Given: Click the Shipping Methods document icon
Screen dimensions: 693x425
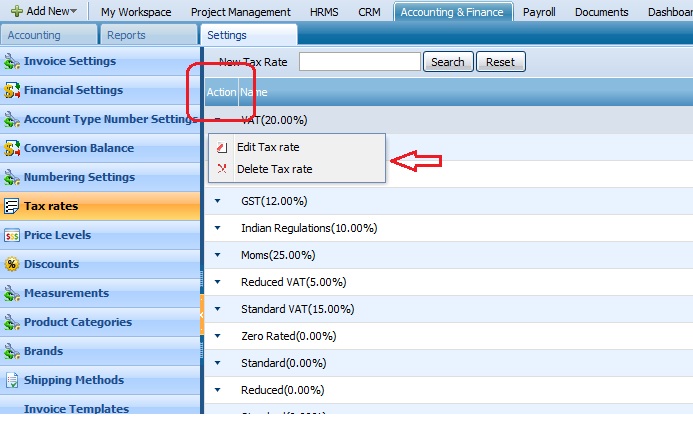Looking at the screenshot, I should click(12, 381).
